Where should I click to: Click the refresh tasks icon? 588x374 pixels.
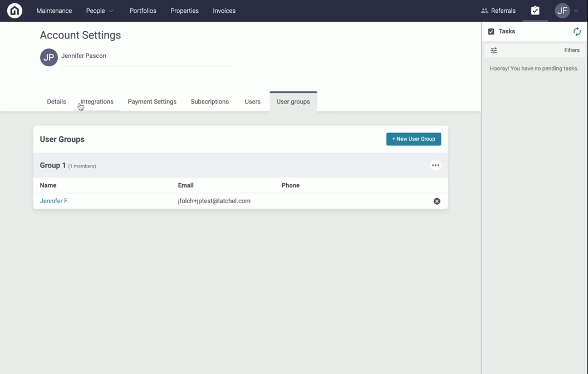pyautogui.click(x=577, y=32)
